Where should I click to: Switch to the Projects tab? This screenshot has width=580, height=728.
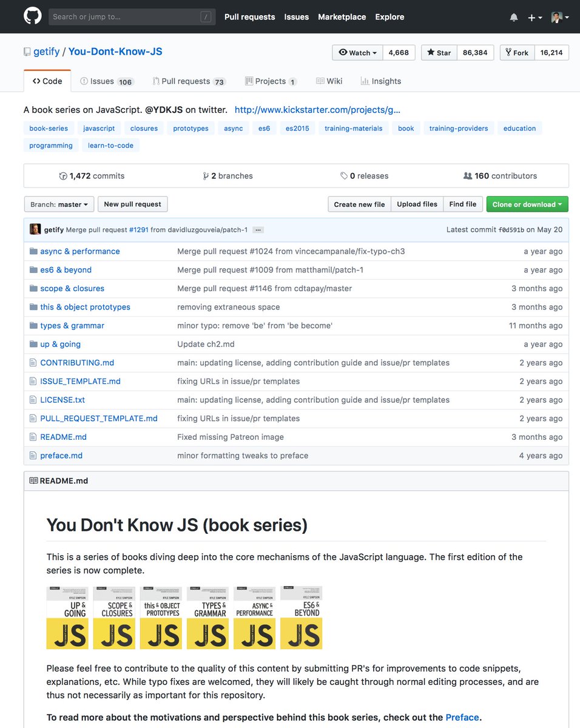[x=271, y=81]
